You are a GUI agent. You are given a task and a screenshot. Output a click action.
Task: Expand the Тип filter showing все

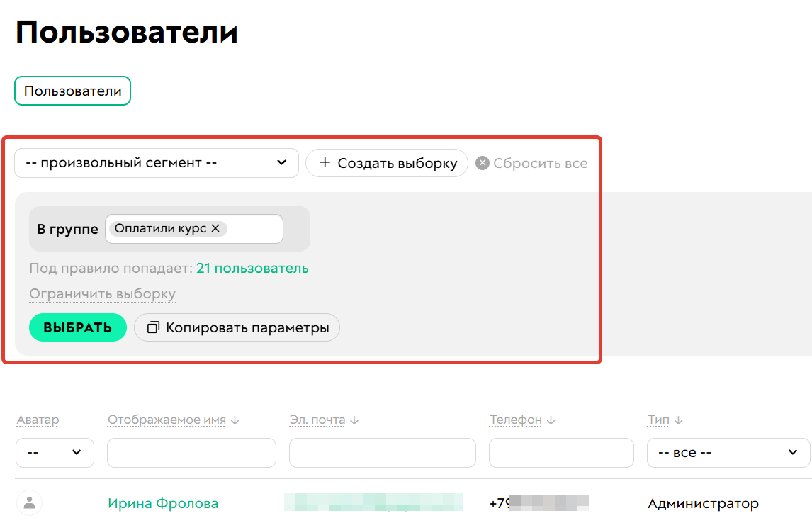click(728, 453)
